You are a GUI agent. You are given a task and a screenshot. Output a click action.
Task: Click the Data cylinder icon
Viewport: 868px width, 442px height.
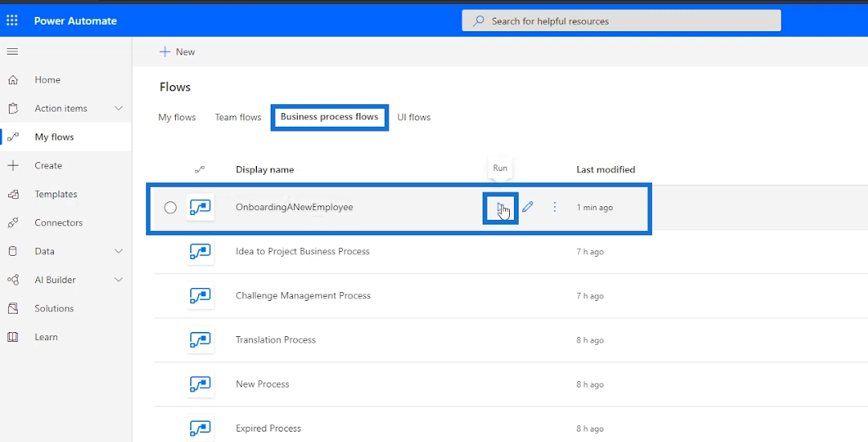[13, 251]
